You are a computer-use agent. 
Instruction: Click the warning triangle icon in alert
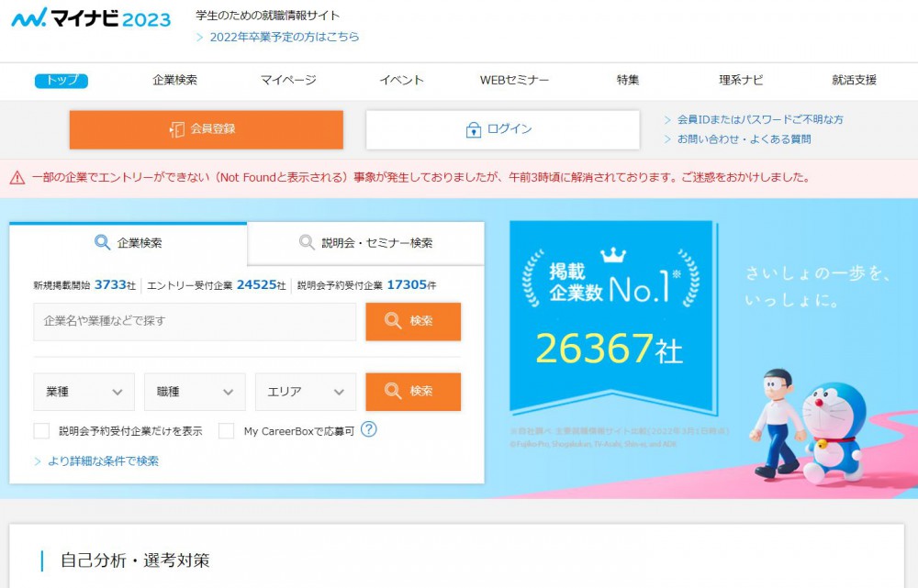point(17,177)
